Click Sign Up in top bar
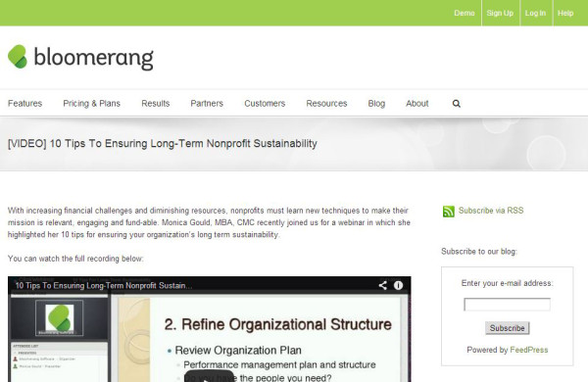Image resolution: width=588 pixels, height=382 pixels. pos(500,13)
